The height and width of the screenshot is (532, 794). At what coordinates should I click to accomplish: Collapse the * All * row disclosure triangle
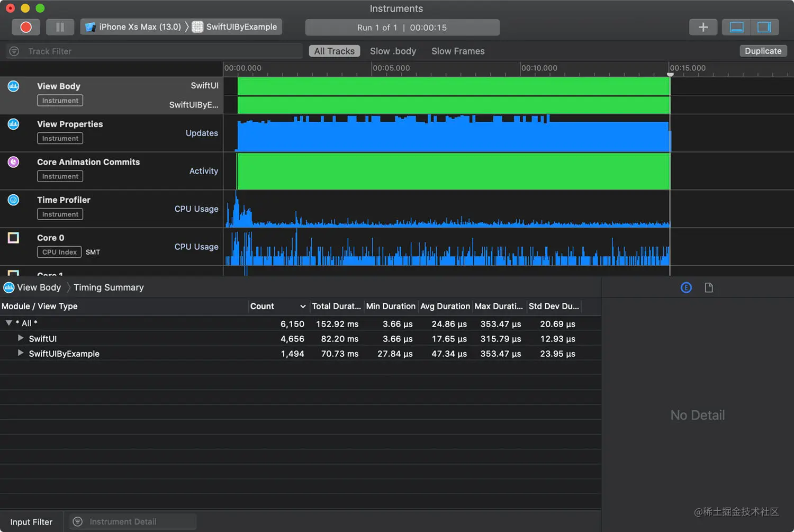(8, 323)
